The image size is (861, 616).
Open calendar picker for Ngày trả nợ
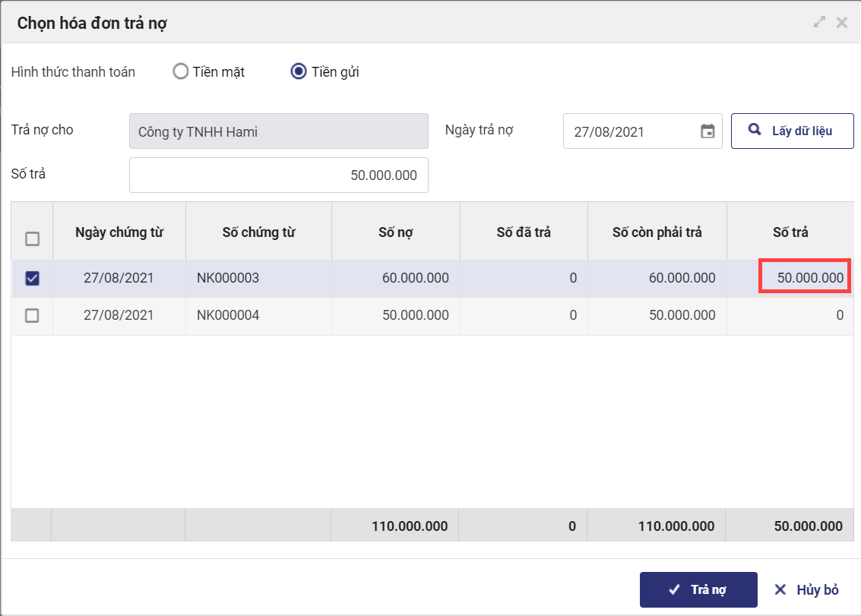pyautogui.click(x=707, y=131)
